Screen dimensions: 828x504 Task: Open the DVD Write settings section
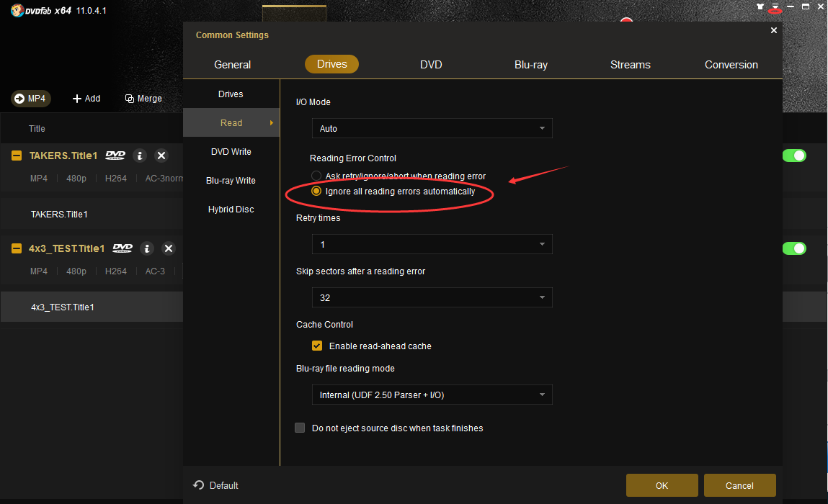[231, 152]
